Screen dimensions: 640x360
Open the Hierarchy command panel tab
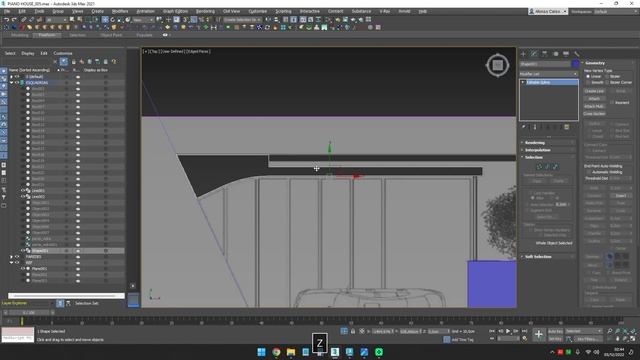point(544,53)
